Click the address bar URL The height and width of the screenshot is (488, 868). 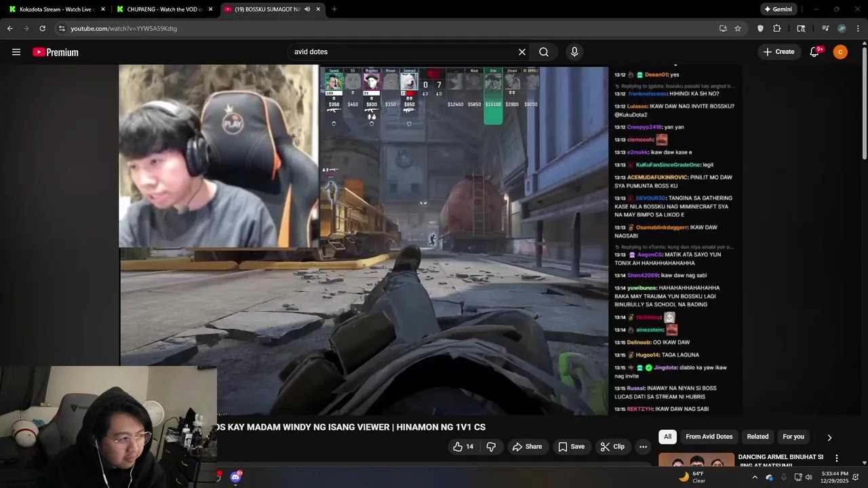(x=123, y=28)
